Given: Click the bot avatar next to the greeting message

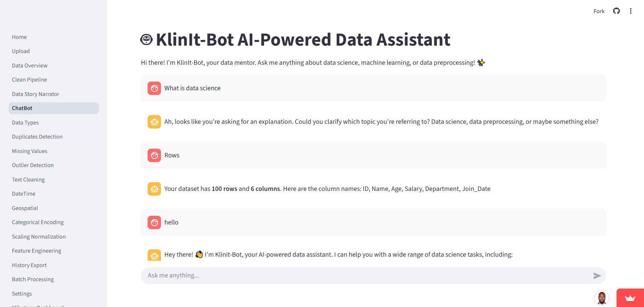Looking at the screenshot, I should pos(154,255).
